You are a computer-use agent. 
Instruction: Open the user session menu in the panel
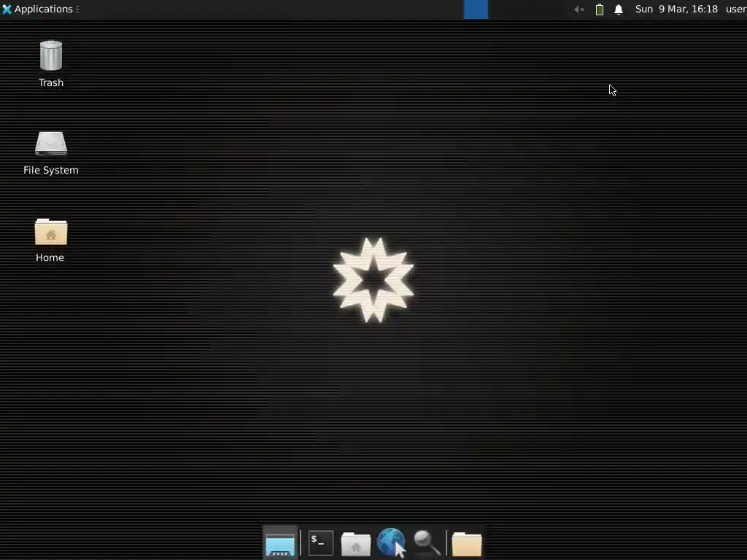pyautogui.click(x=735, y=9)
